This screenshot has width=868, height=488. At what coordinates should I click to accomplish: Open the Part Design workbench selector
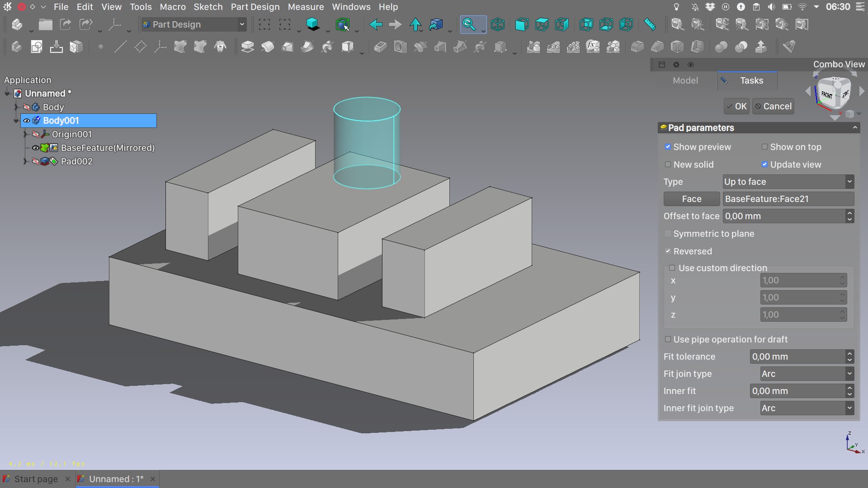(193, 24)
